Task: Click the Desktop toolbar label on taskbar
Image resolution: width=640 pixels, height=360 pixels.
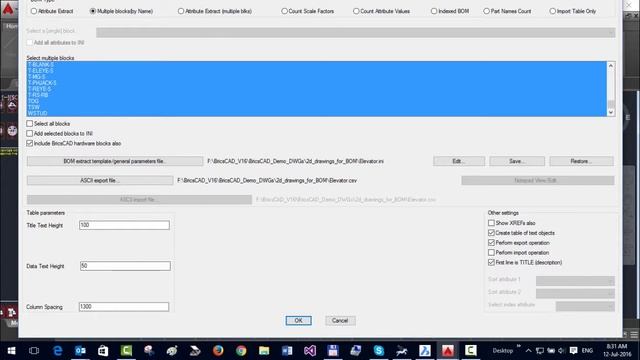Action: [502, 351]
